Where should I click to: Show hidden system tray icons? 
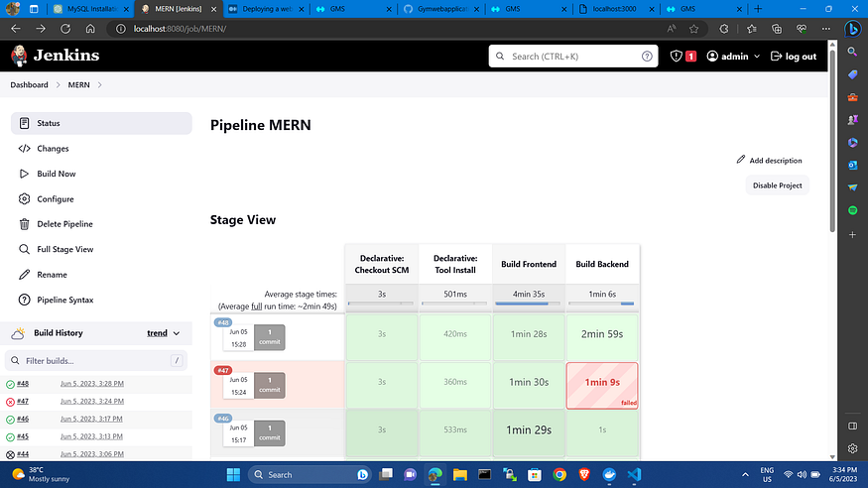[745, 475]
